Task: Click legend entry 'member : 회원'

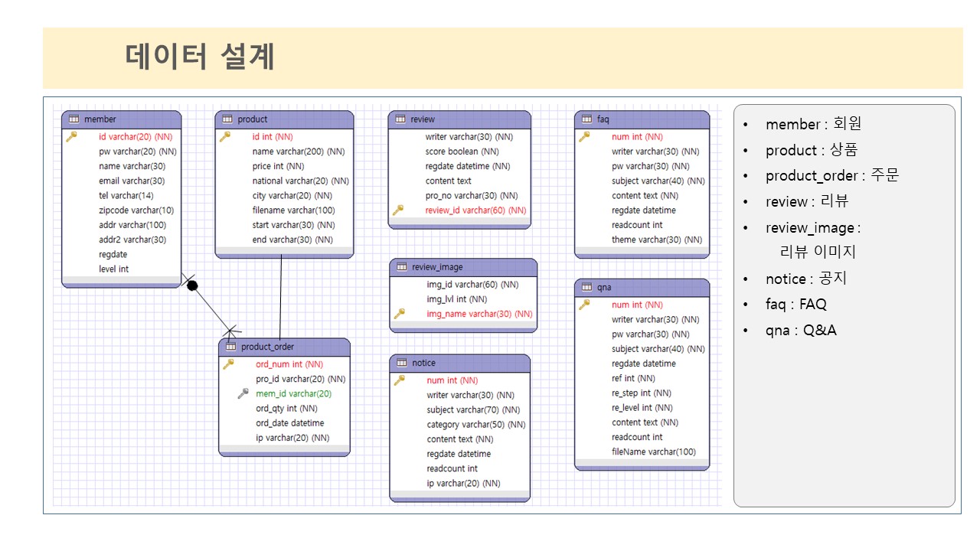Action: click(814, 125)
